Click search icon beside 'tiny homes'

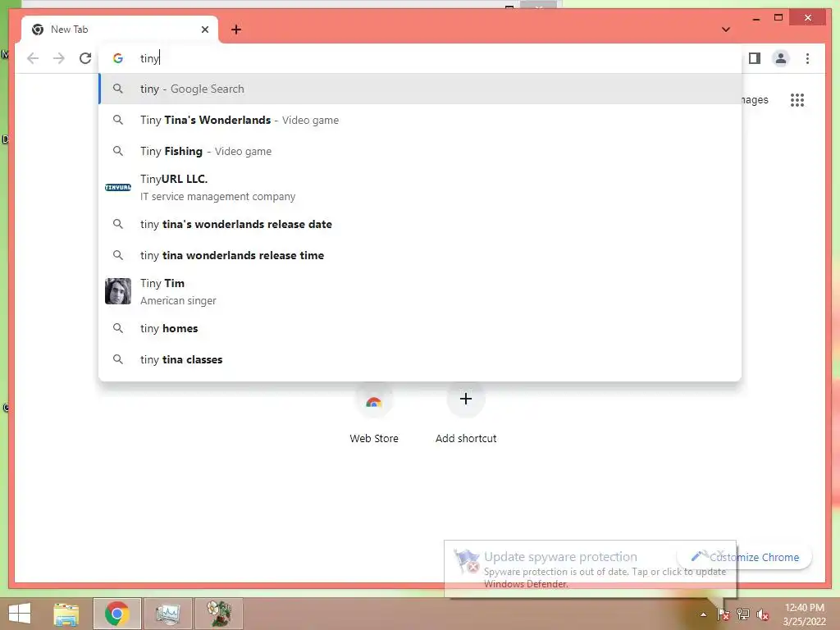point(118,328)
